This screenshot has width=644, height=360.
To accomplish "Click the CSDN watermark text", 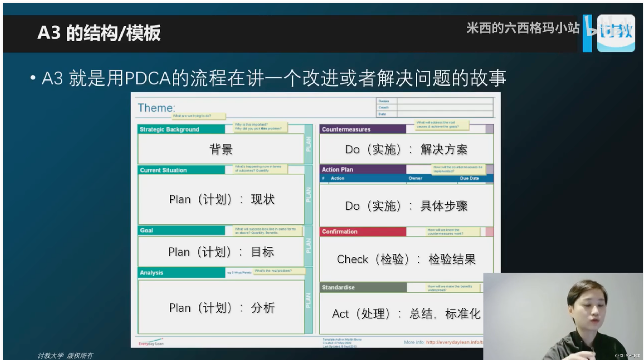I will (627, 356).
